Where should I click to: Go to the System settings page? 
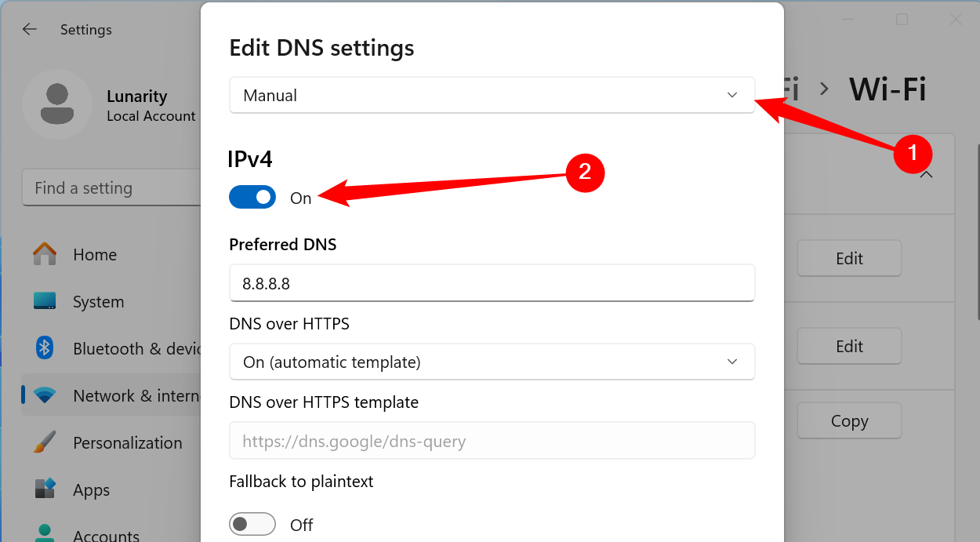click(x=98, y=302)
